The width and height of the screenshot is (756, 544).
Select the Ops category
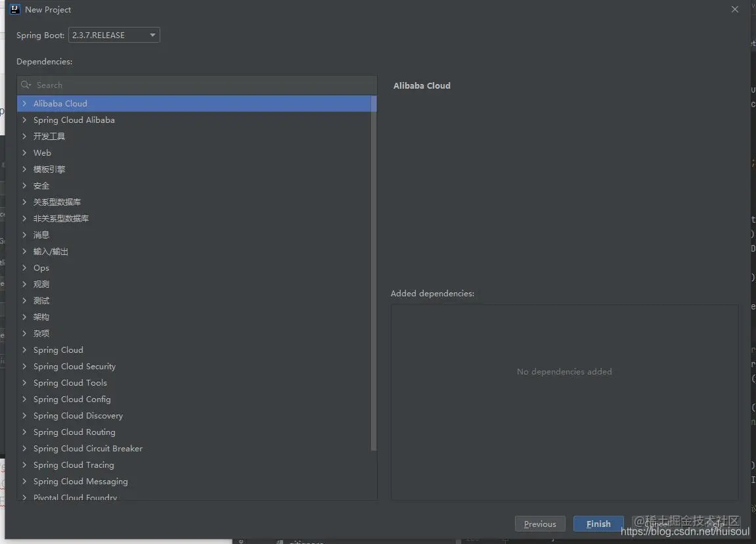coord(194,267)
